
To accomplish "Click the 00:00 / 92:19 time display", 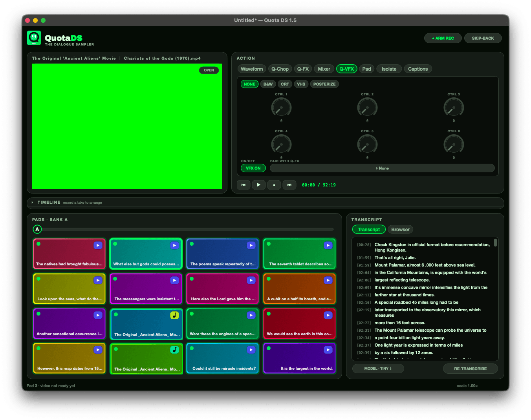I will (x=319, y=185).
